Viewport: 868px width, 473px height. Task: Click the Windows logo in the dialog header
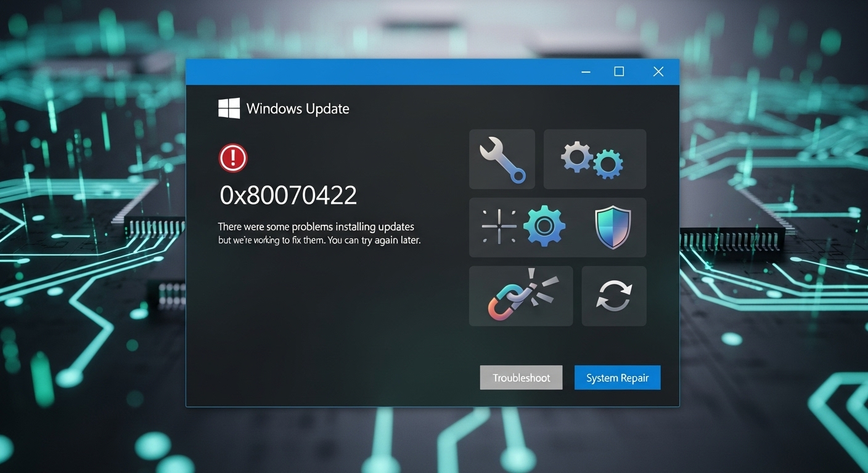click(x=229, y=108)
